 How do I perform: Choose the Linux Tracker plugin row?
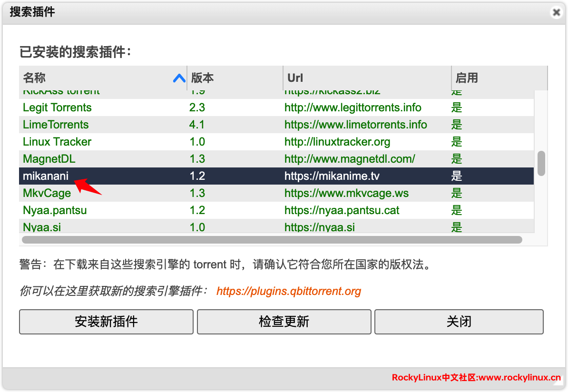coord(57,142)
